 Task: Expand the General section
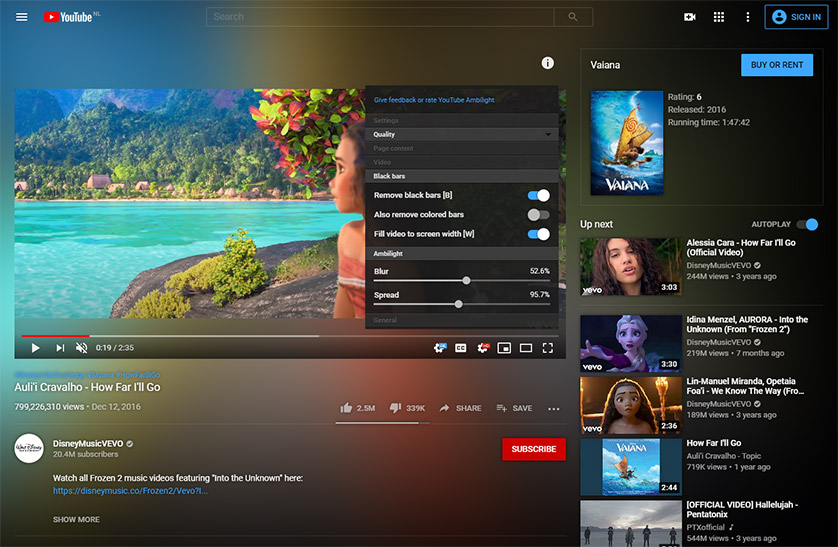(462, 320)
